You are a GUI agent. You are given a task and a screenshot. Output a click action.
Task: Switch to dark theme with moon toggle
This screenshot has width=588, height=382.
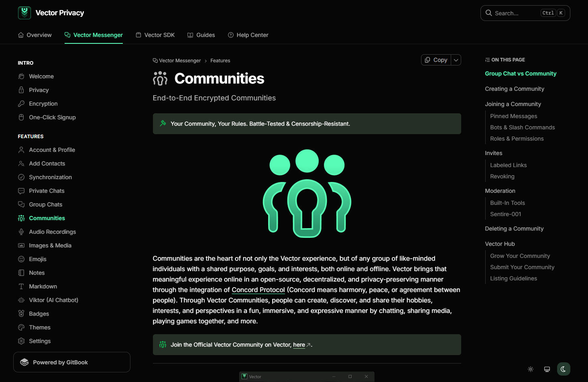point(564,369)
